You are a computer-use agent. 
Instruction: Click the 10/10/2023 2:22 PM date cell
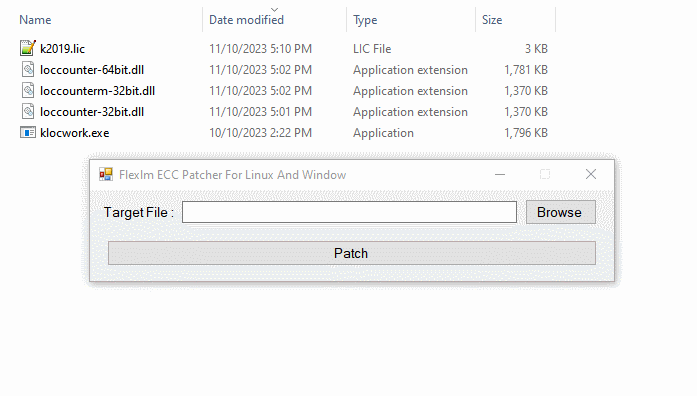point(260,133)
